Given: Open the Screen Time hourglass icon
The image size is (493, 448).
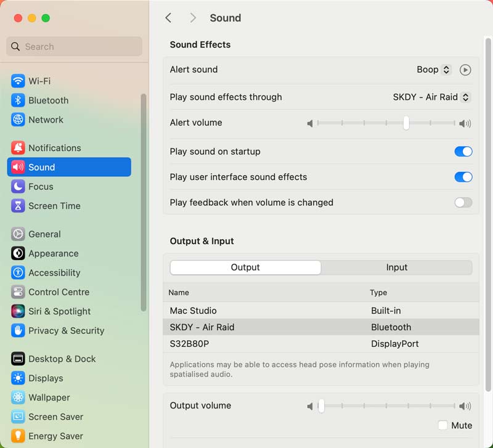Looking at the screenshot, I should click(x=18, y=206).
